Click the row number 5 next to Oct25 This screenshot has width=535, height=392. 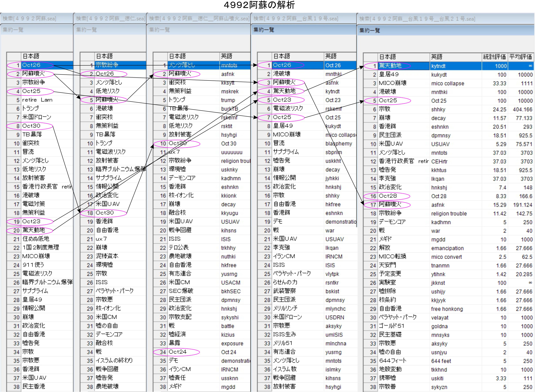coord(374,101)
